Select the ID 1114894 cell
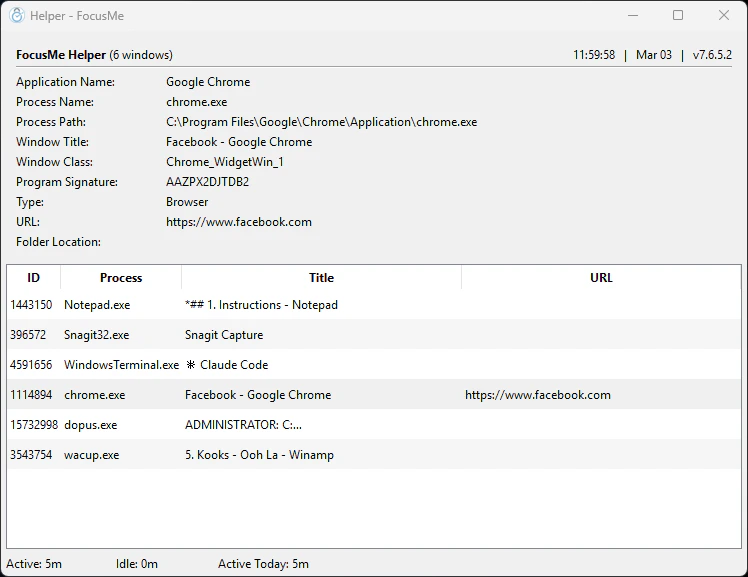 [x=31, y=395]
